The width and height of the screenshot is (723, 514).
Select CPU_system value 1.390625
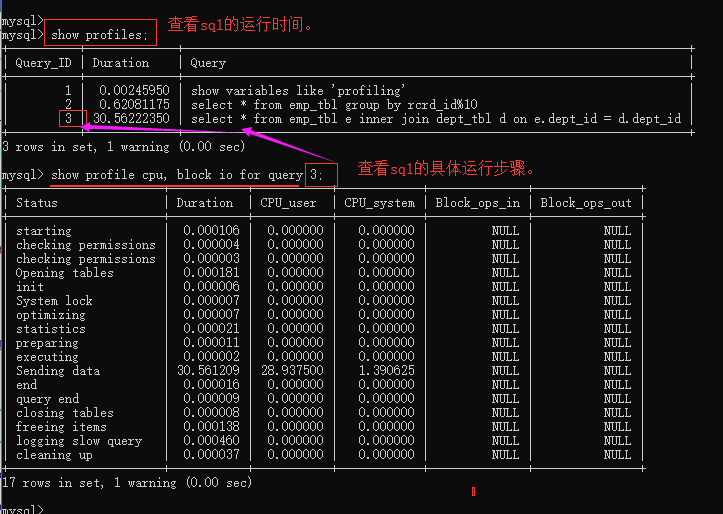[x=386, y=371]
